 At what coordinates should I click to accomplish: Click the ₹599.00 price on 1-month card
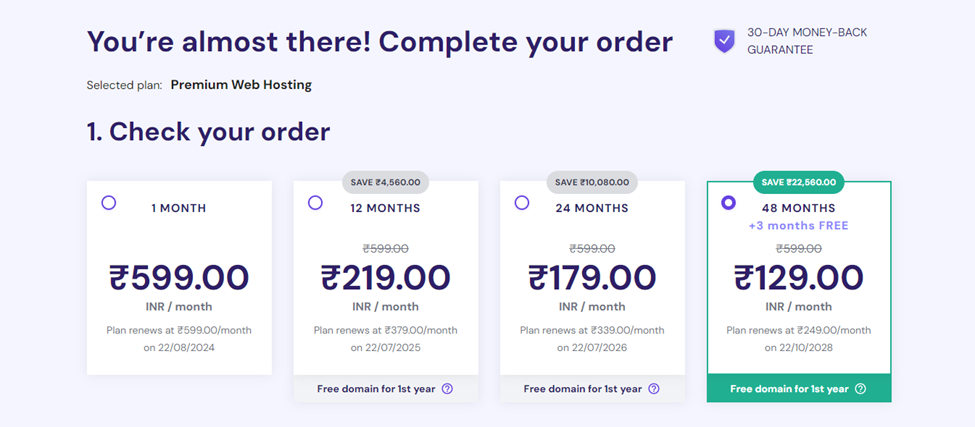point(179,278)
